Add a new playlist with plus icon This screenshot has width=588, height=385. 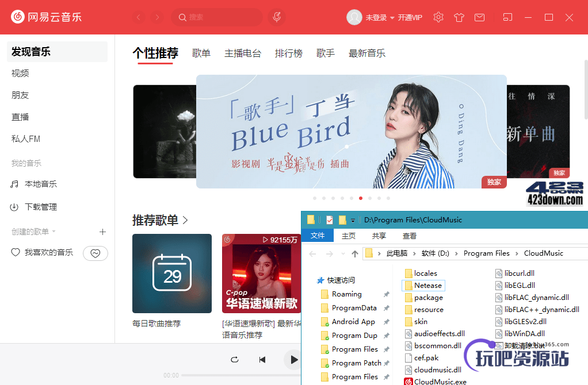[102, 232]
